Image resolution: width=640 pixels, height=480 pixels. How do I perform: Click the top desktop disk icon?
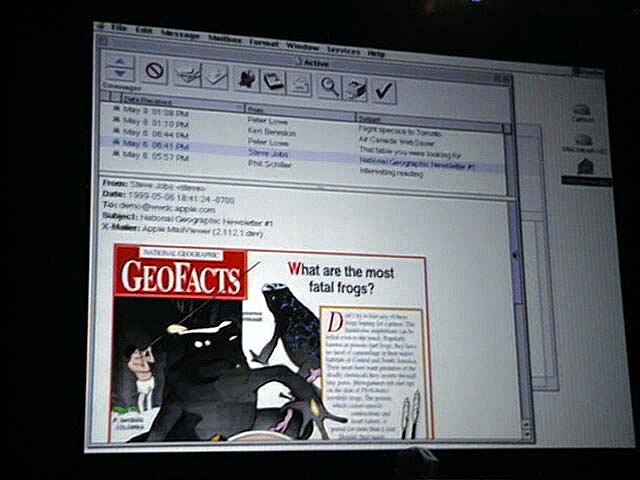coord(583,113)
